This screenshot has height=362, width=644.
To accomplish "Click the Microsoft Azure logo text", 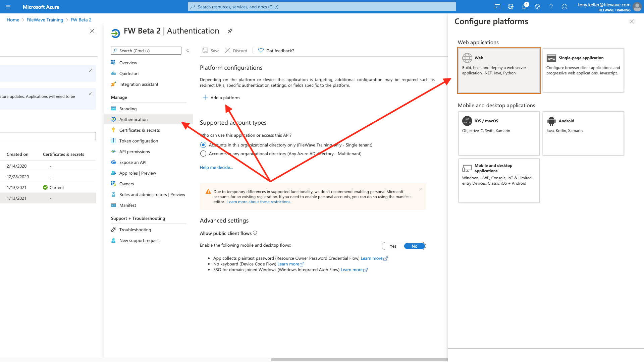I will point(41,7).
